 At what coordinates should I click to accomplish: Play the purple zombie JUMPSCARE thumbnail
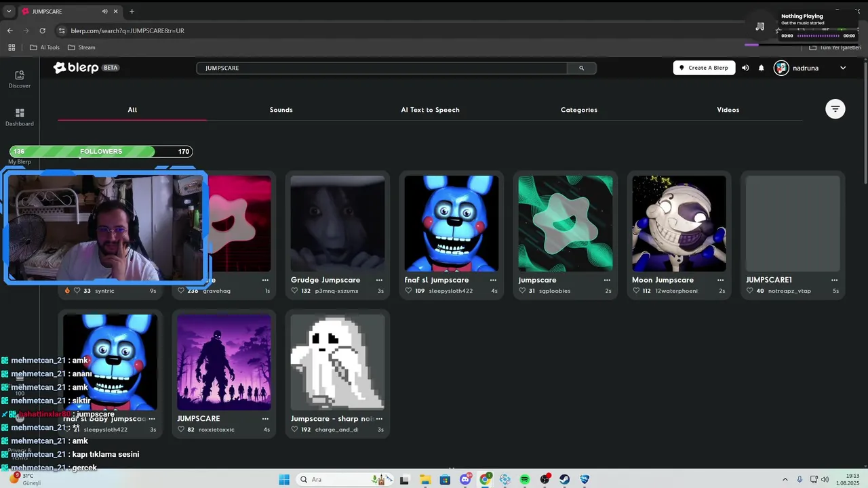click(x=224, y=363)
